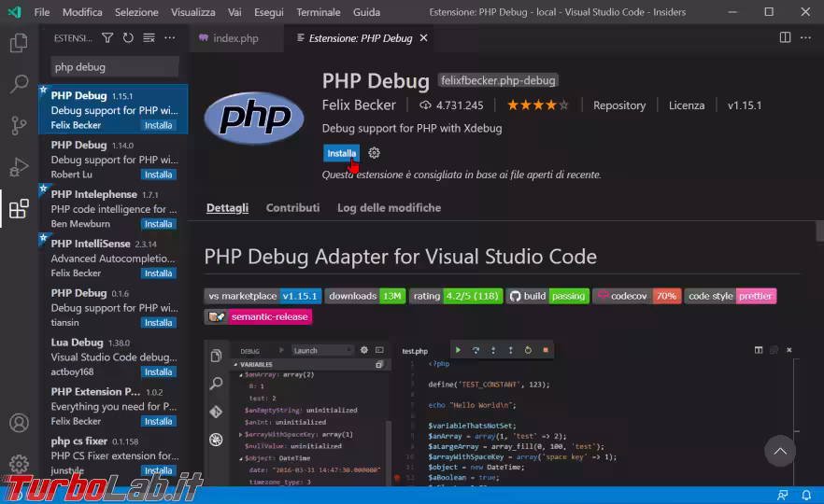Install PHP Intelephense extension
Image resolution: width=824 pixels, height=504 pixels.
pos(158,224)
